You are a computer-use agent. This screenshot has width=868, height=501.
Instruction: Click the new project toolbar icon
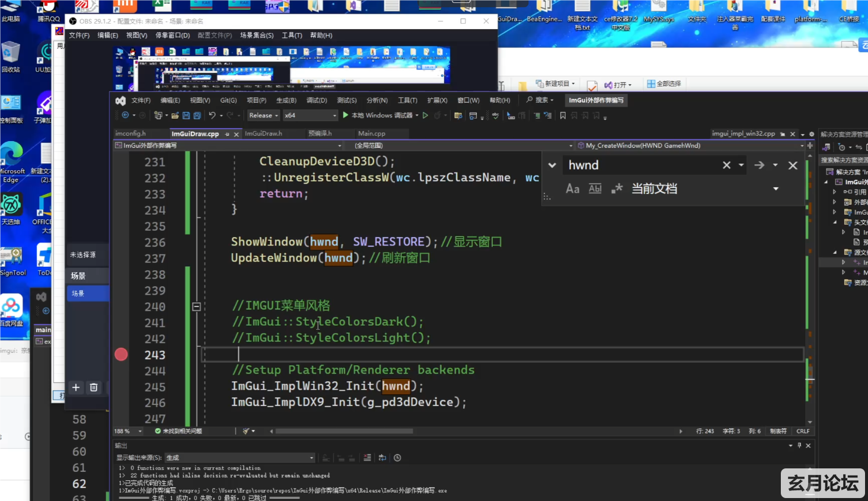[158, 115]
